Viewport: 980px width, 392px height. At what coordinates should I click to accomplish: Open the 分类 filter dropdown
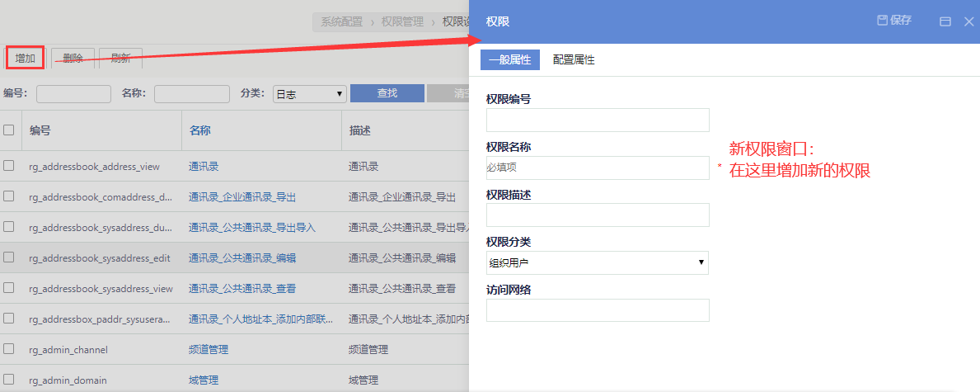click(309, 94)
